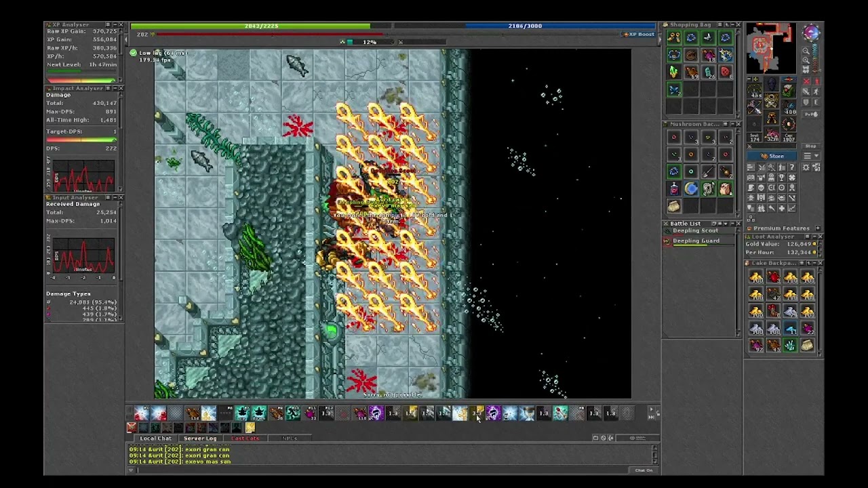Open the Impact Analyser options menu icon
This screenshot has height=488, width=868.
[108, 88]
